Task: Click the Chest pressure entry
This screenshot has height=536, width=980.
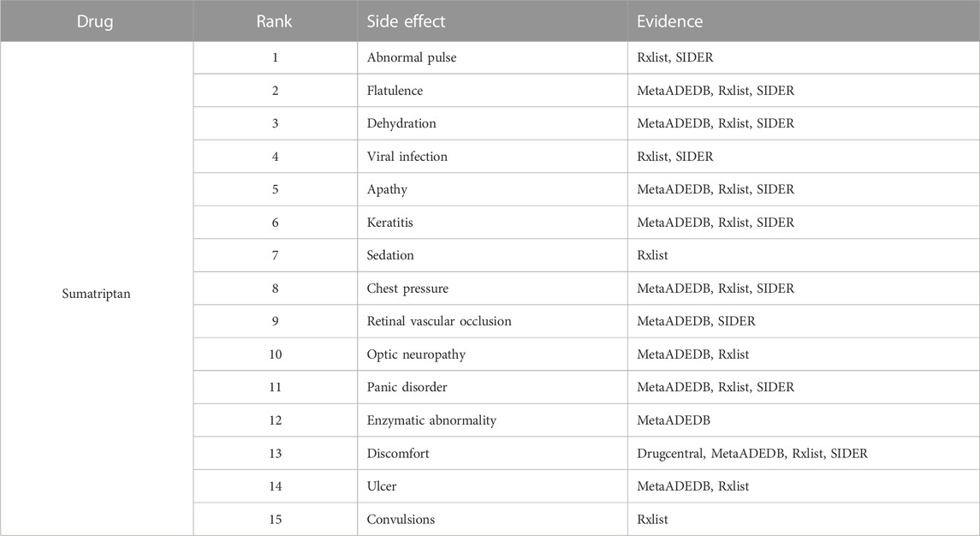Action: point(407,289)
